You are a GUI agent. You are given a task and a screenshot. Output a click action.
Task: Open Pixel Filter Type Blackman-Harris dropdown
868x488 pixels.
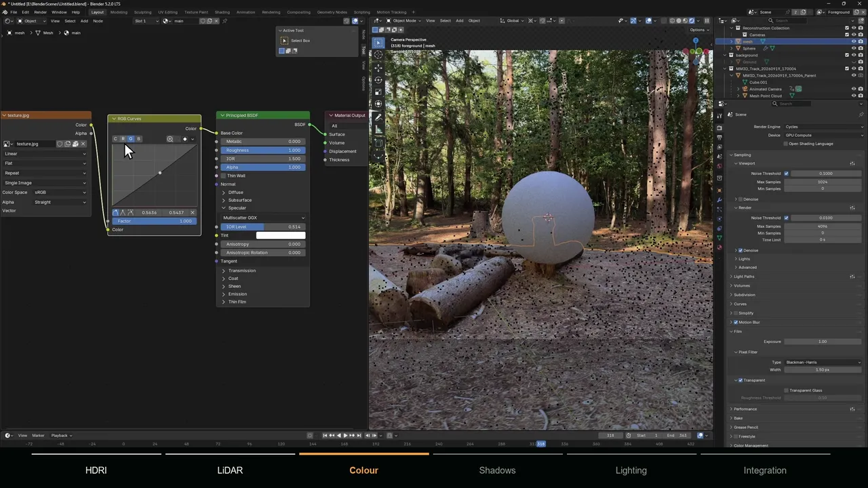click(x=823, y=362)
